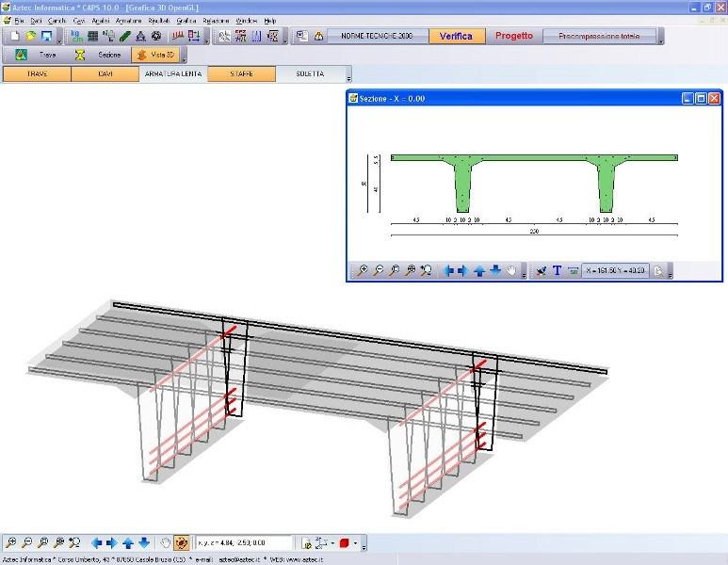
Task: Expand the red cube dropdown arrow in the bottom toolbar
Action: [x=355, y=544]
